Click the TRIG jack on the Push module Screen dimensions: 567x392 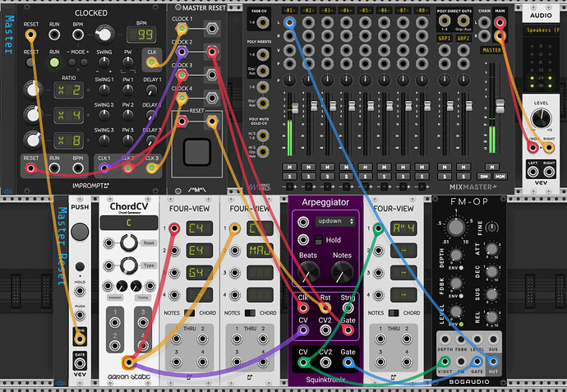coord(80,339)
